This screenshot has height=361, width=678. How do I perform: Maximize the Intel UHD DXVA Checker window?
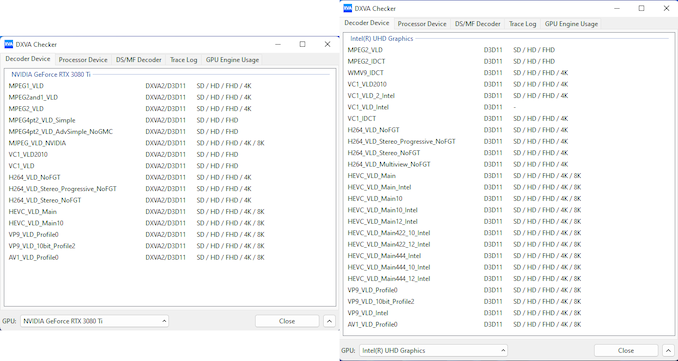tap(642, 8)
